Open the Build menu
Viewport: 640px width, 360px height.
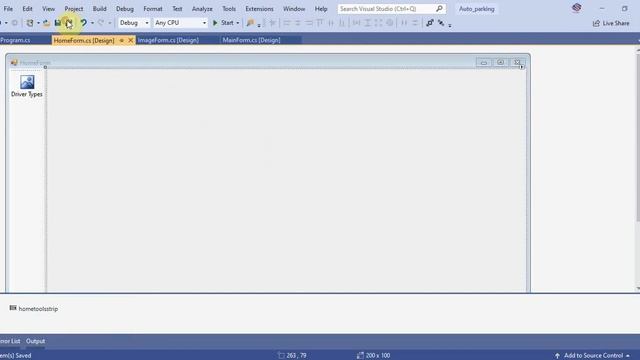click(x=99, y=9)
